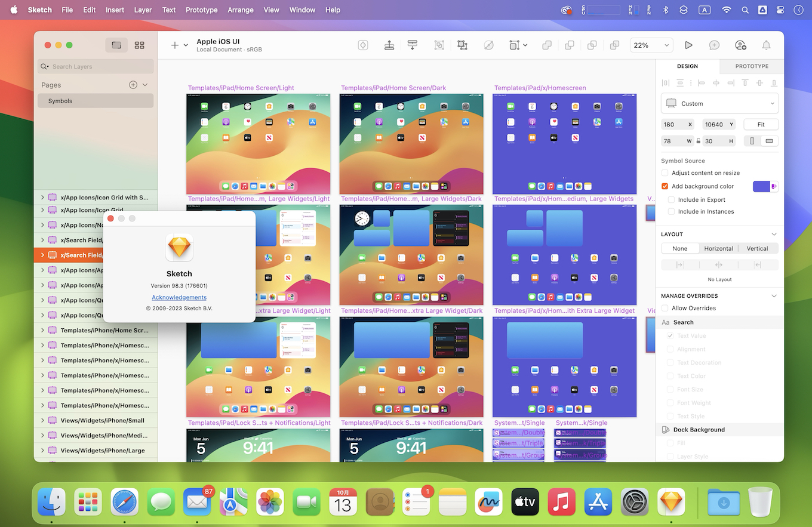
Task: Collapse the LAYOUT section chevron
Action: [774, 234]
